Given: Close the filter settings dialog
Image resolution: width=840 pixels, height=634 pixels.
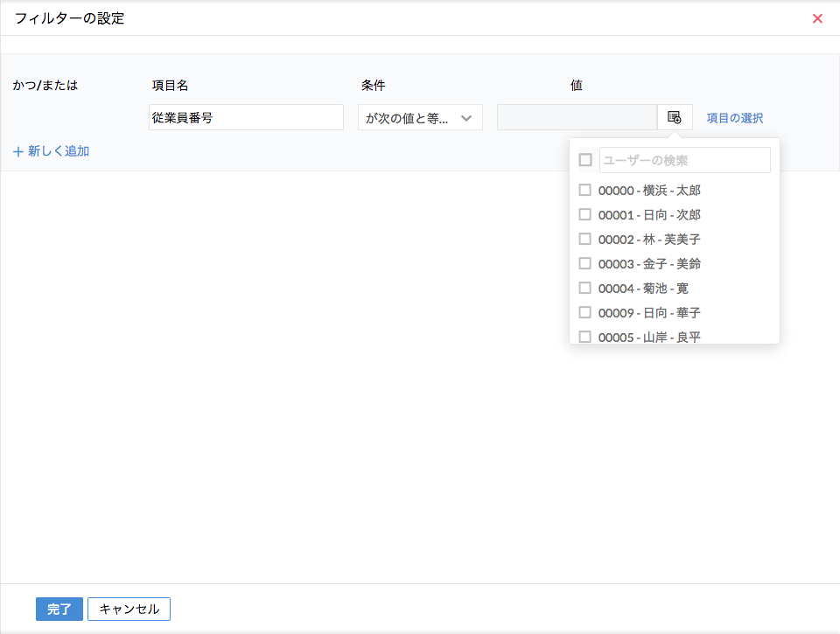Looking at the screenshot, I should pyautogui.click(x=817, y=18).
